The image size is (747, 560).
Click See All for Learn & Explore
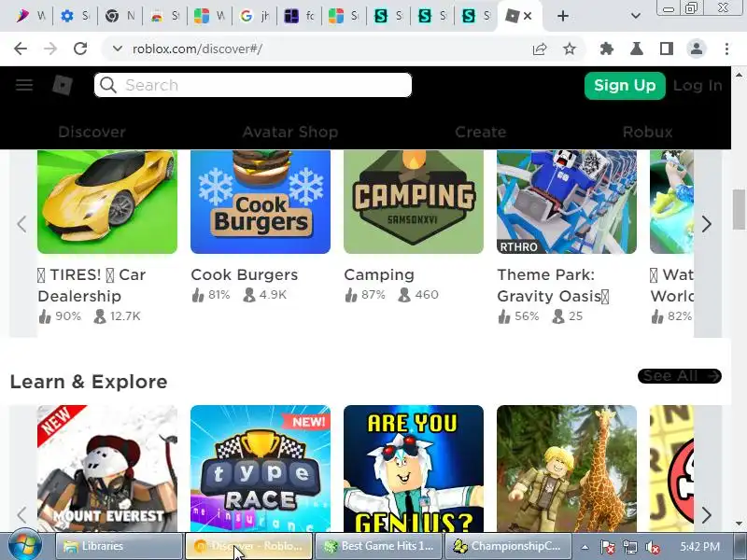point(680,376)
